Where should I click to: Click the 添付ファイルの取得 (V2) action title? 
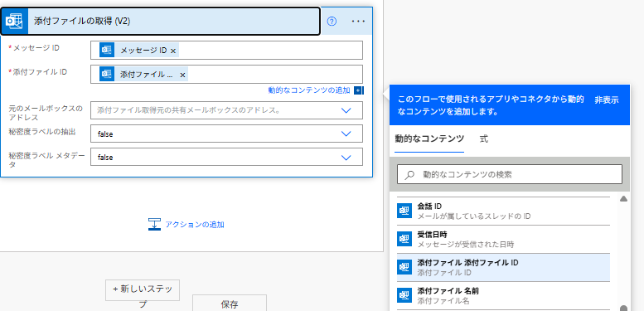(x=82, y=22)
